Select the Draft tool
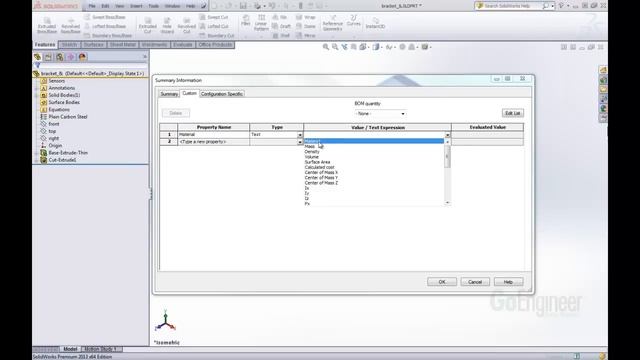The width and height of the screenshot is (640, 360). [282, 26]
